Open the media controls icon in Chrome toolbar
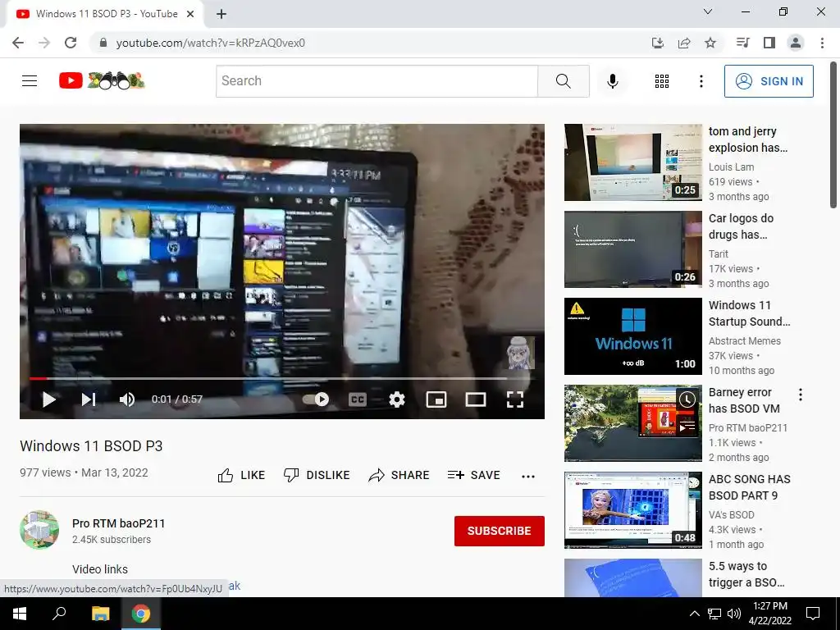 click(742, 43)
